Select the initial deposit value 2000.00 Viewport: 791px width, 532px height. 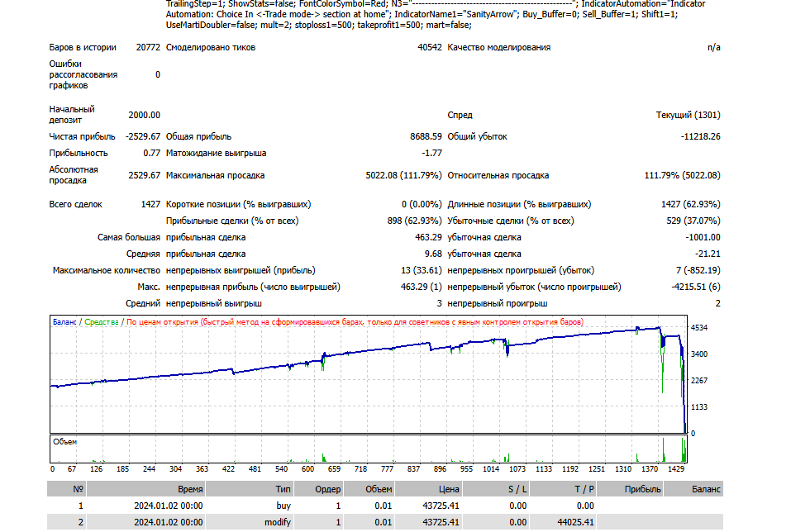[145, 115]
